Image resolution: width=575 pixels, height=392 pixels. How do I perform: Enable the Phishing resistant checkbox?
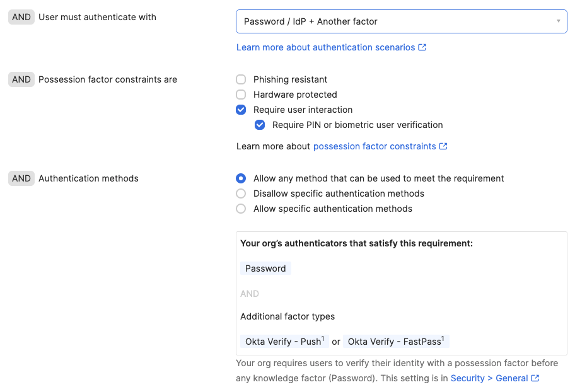(241, 79)
